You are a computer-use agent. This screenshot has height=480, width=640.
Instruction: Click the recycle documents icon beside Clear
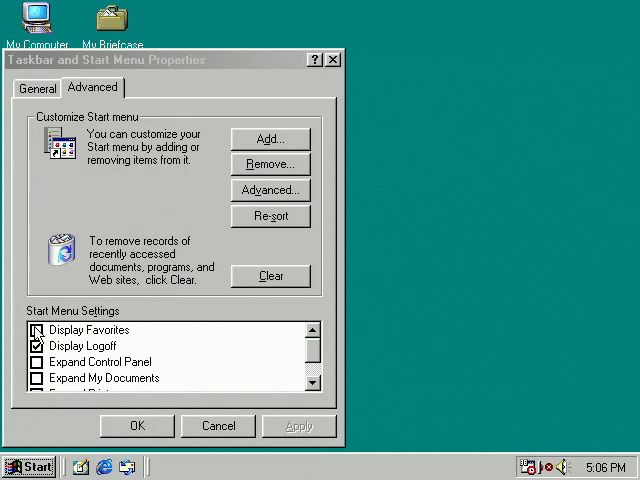click(x=62, y=249)
